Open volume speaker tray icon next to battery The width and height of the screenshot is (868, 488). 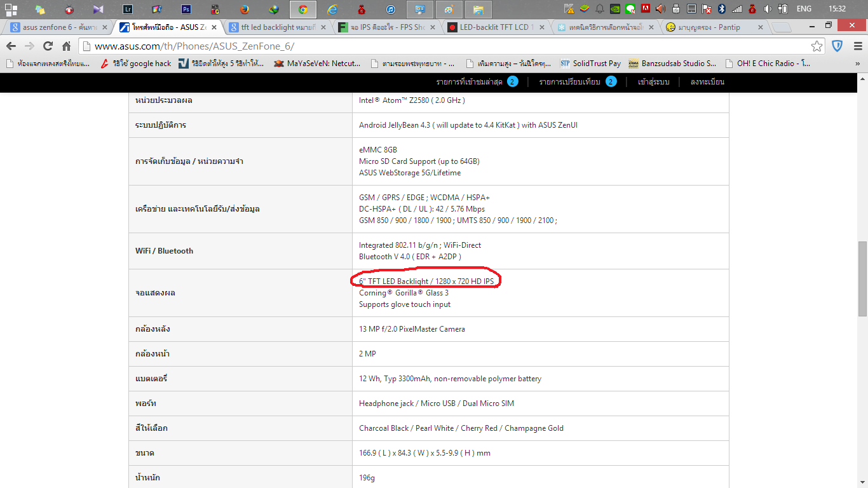pos(768,9)
